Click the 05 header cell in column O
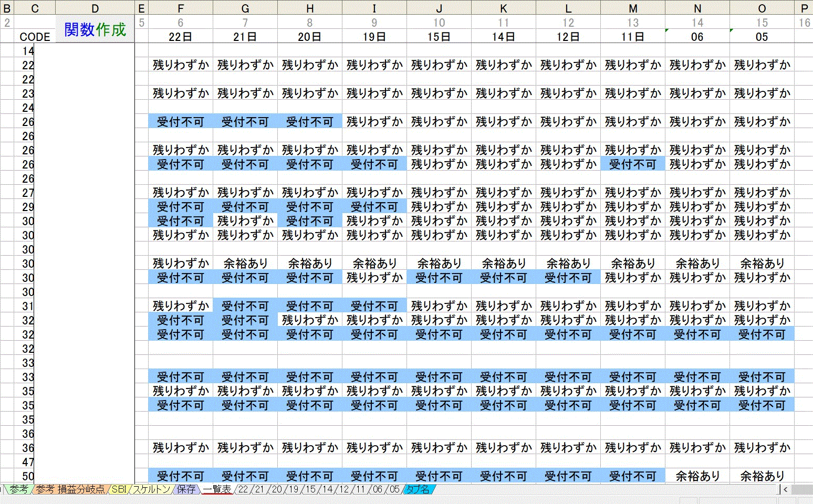Image resolution: width=813 pixels, height=504 pixels. pyautogui.click(x=762, y=37)
